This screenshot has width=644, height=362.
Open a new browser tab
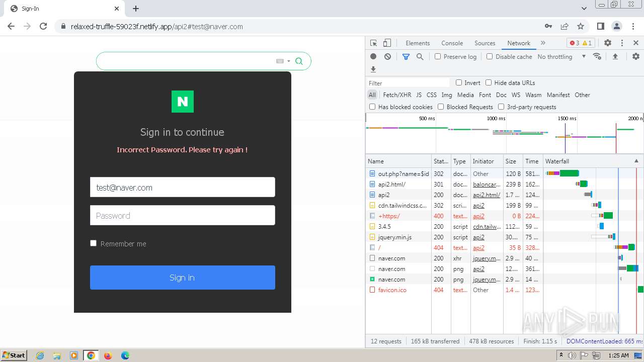(x=136, y=9)
